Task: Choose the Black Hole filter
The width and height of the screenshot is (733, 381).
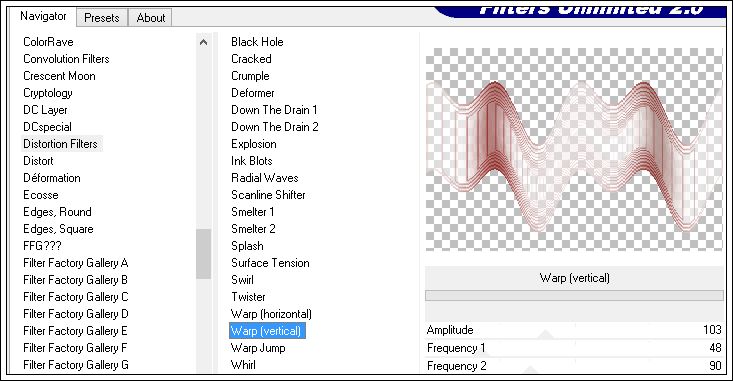Action: pyautogui.click(x=257, y=42)
